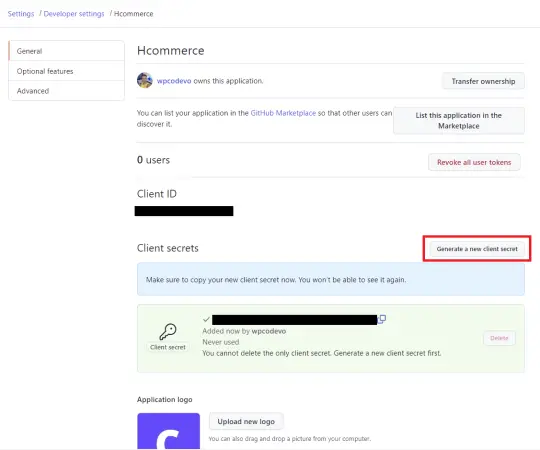Visit the GitHub Marketplace link
Screen dimensions: 540x450
click(283, 113)
